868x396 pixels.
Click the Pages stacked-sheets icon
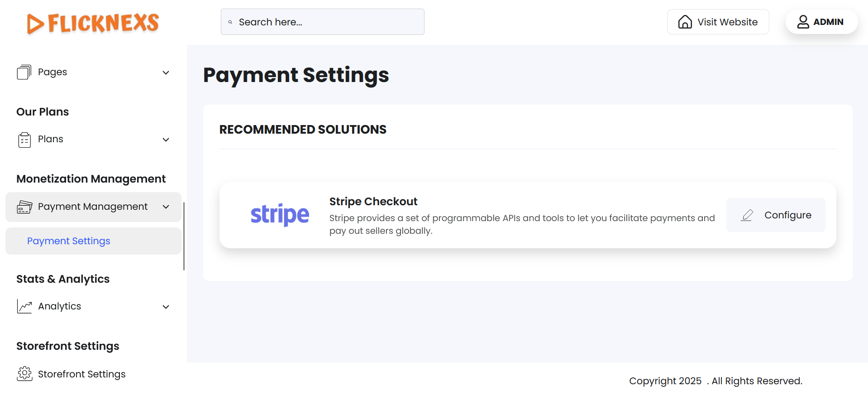(24, 72)
